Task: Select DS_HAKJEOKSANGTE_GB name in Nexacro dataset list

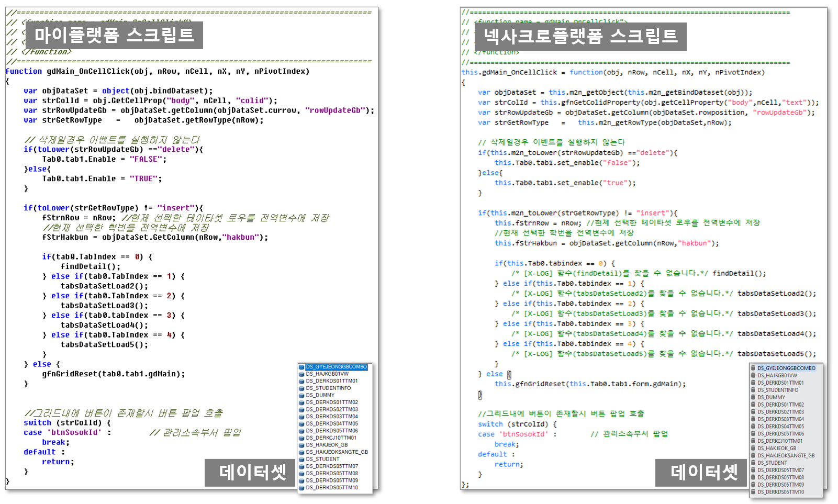Action: [x=786, y=455]
